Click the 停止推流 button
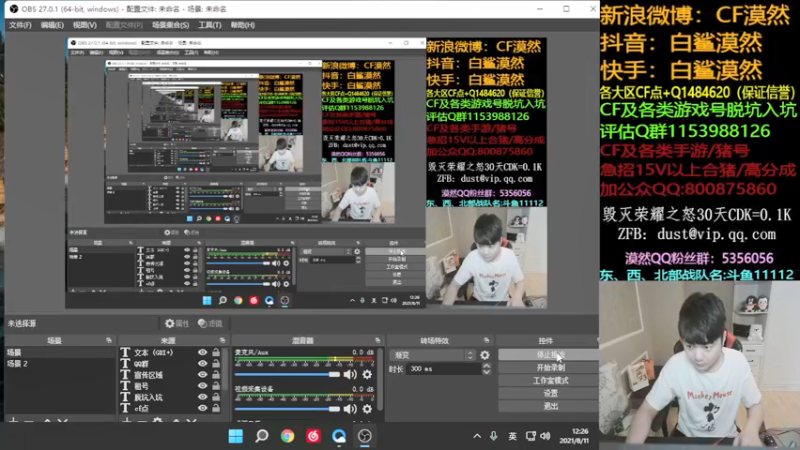 pos(549,355)
